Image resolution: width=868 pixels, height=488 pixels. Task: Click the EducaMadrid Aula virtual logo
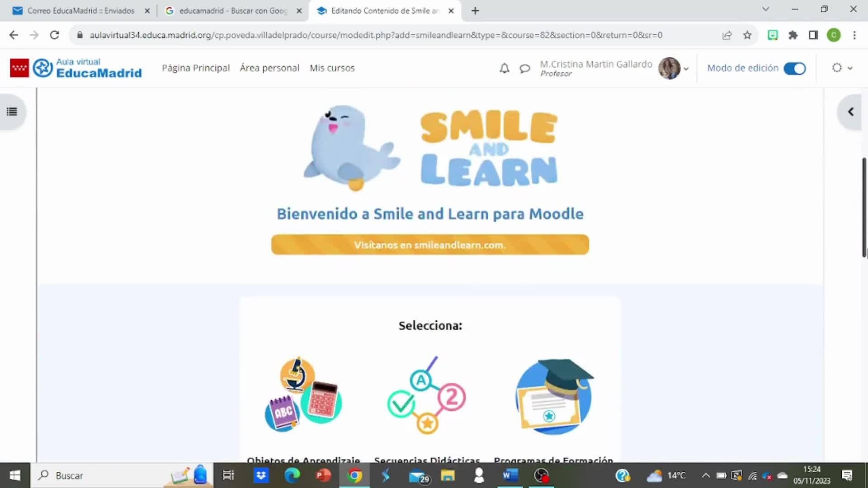pos(76,68)
